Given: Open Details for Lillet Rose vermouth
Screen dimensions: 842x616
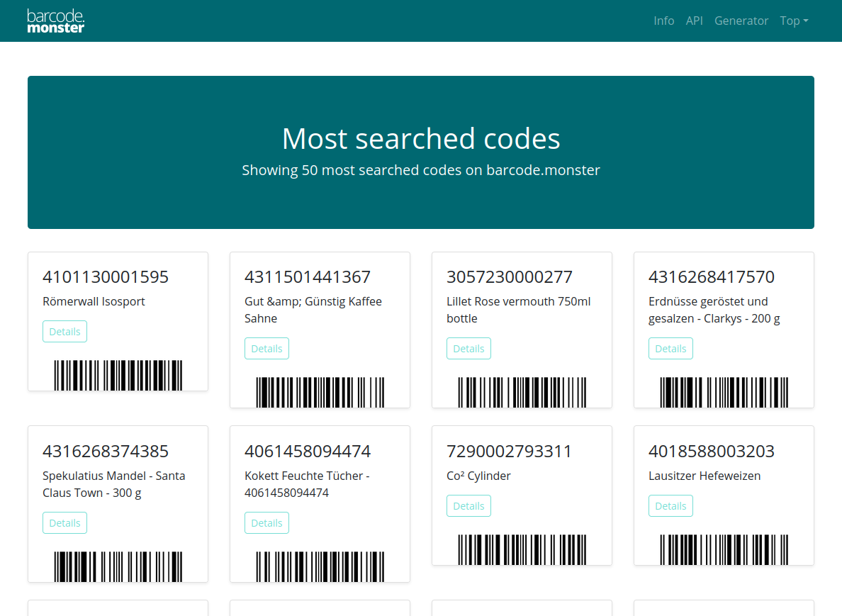Looking at the screenshot, I should point(468,349).
